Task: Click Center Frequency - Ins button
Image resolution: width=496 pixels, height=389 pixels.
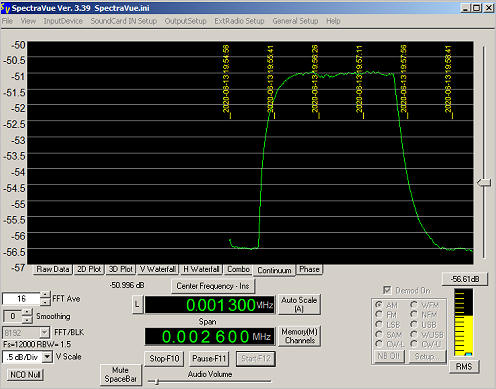Action: [x=213, y=286]
